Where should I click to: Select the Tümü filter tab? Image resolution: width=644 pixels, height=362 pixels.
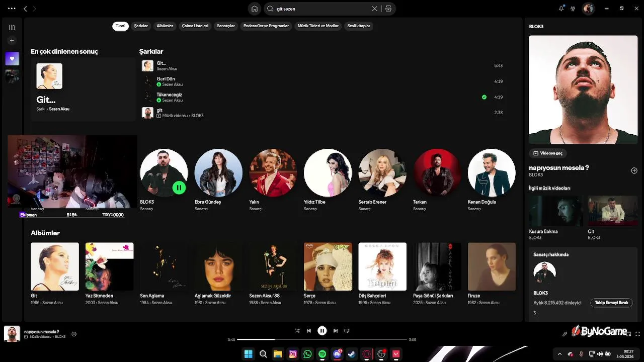[121, 26]
